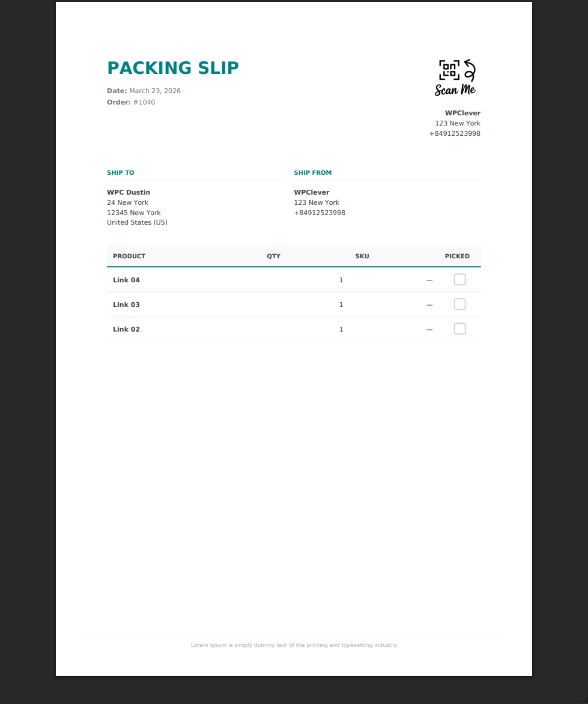Select the order number #1040
Image resolution: width=588 pixels, height=704 pixels.
[144, 102]
